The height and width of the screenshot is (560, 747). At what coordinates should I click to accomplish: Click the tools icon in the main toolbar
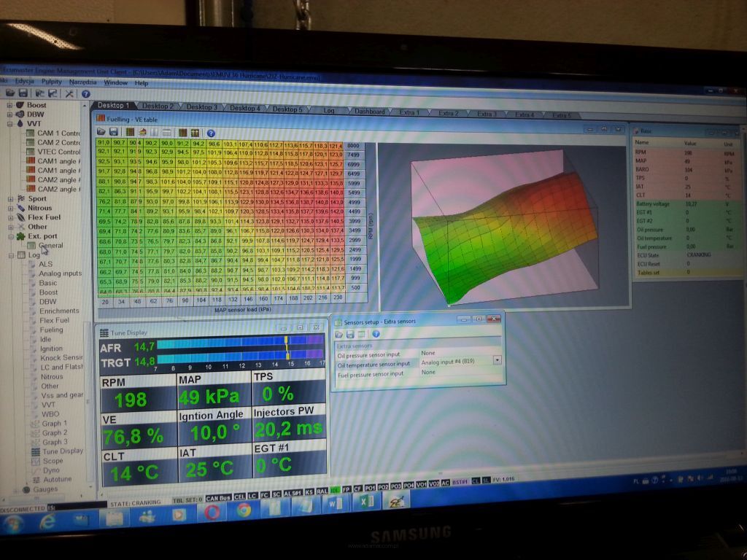(x=69, y=93)
